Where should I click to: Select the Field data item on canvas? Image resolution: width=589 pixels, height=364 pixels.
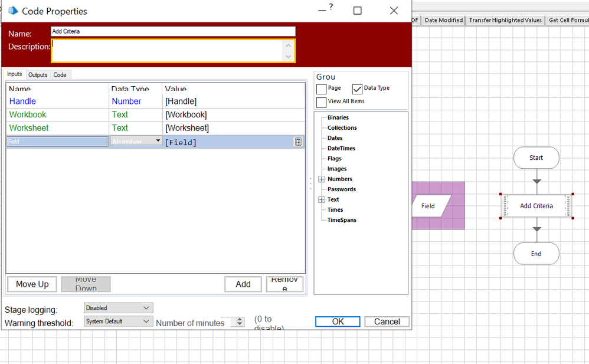coord(428,206)
